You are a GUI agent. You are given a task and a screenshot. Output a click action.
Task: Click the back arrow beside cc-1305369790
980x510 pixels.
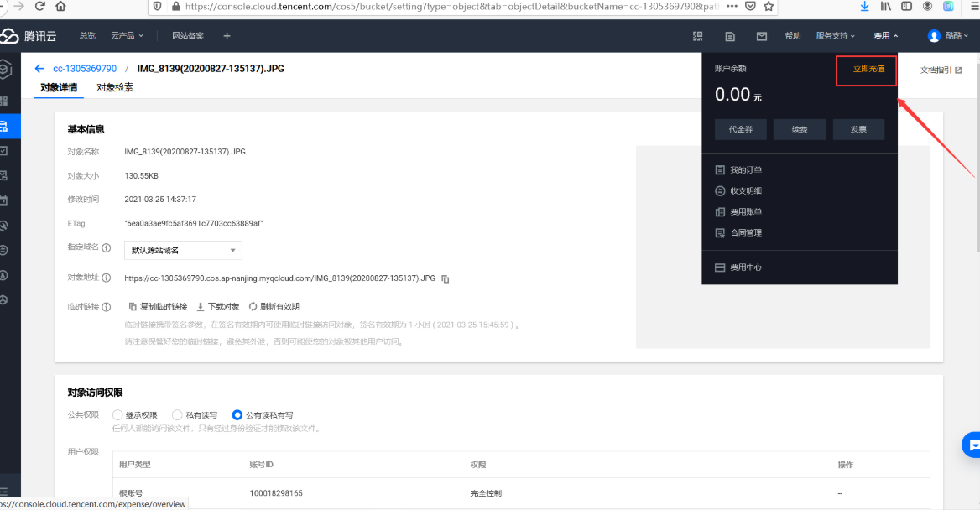click(x=39, y=69)
